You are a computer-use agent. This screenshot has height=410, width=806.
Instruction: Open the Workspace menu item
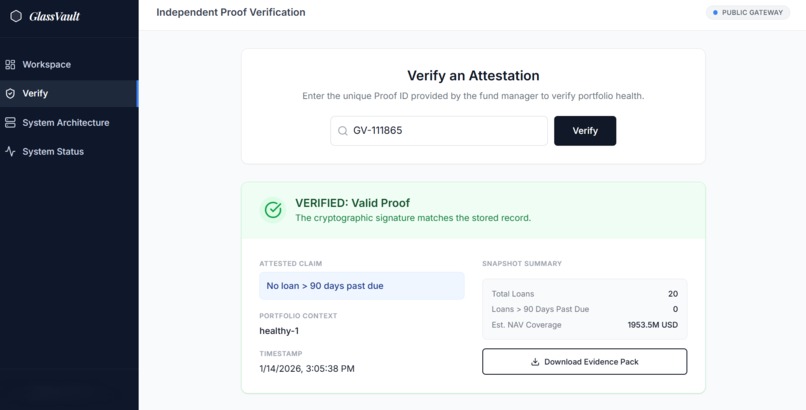47,65
